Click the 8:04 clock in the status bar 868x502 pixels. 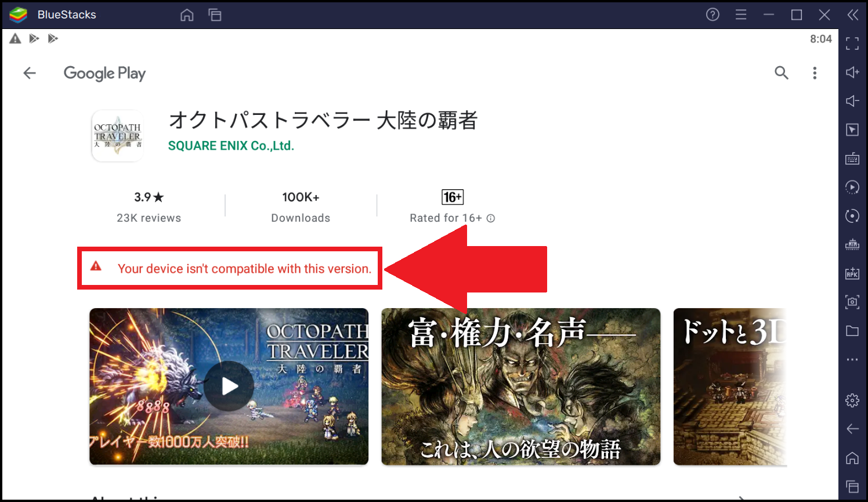821,39
